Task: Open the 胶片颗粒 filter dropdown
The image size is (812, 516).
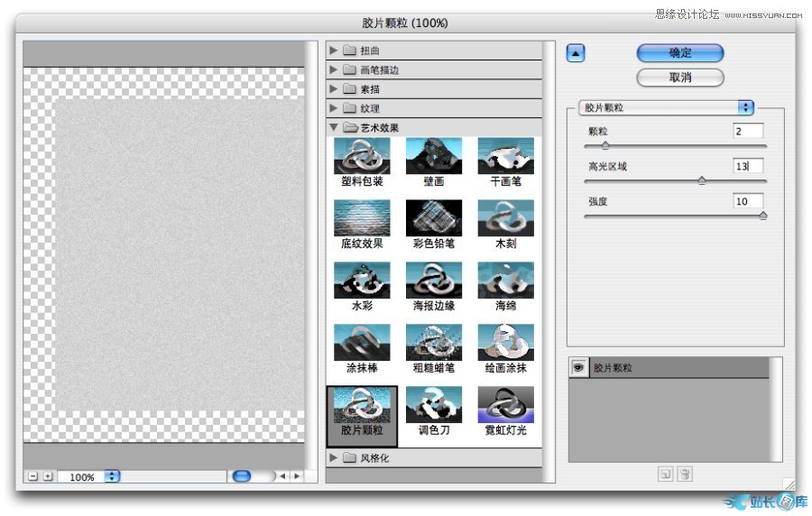Action: [x=745, y=107]
